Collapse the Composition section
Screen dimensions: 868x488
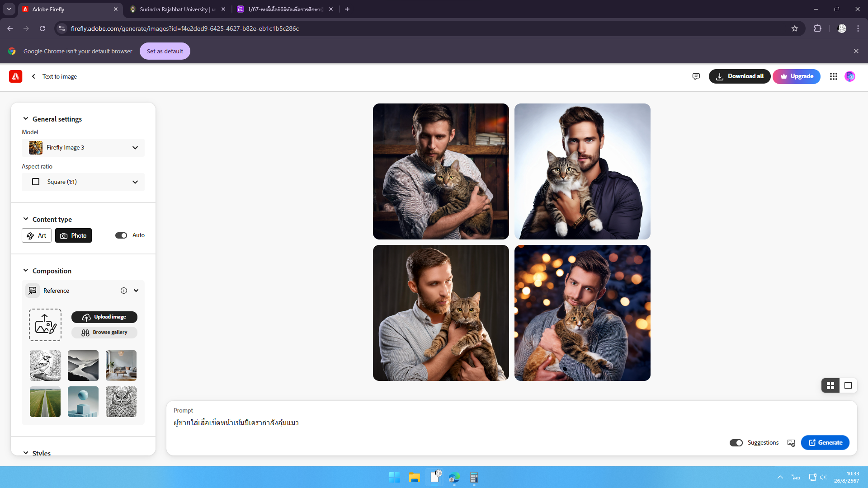click(26, 271)
